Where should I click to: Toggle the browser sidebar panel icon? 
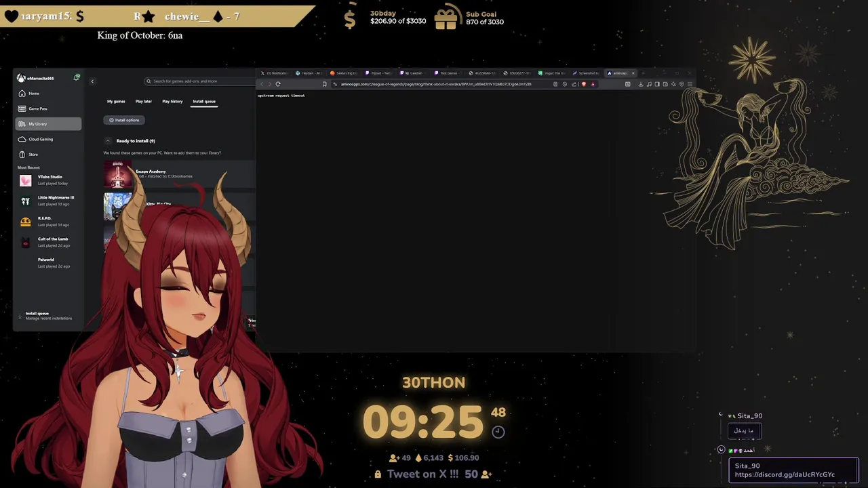[657, 84]
